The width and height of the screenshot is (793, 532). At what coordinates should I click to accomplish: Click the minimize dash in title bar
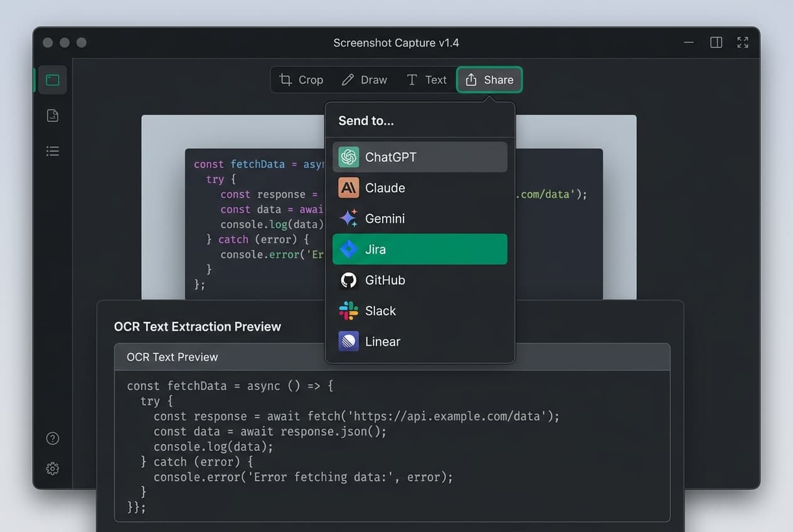[689, 43]
